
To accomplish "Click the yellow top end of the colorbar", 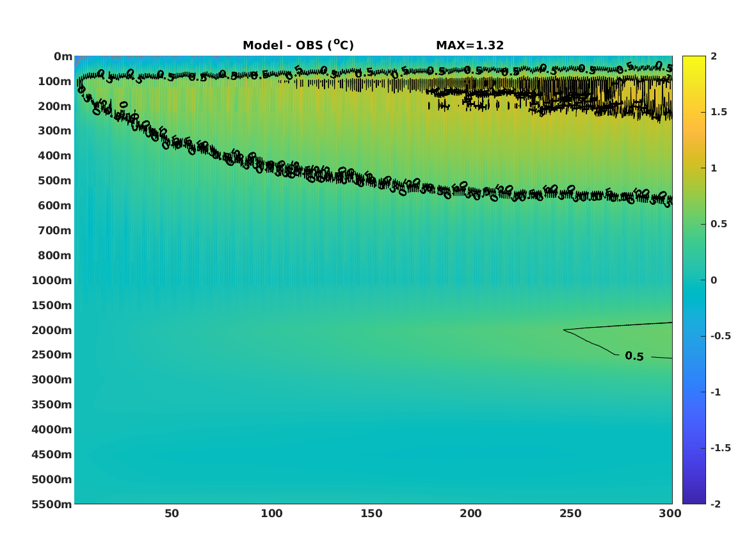I will (694, 59).
